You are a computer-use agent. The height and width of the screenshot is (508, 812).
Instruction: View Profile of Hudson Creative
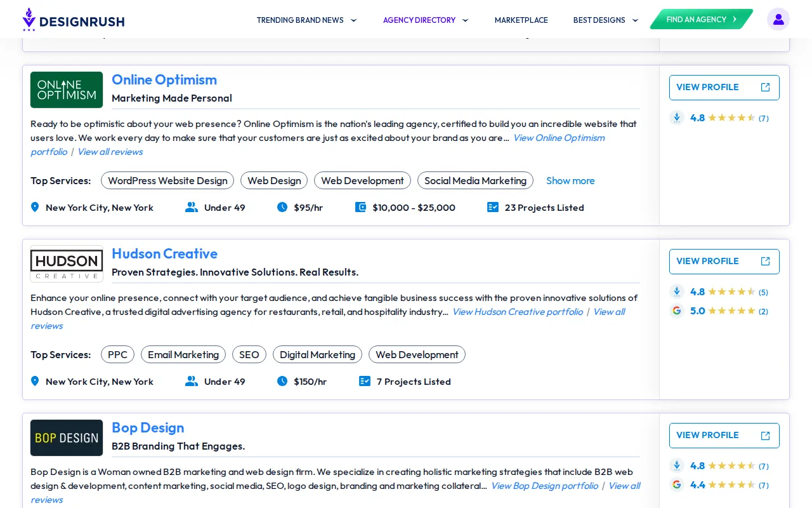point(724,262)
